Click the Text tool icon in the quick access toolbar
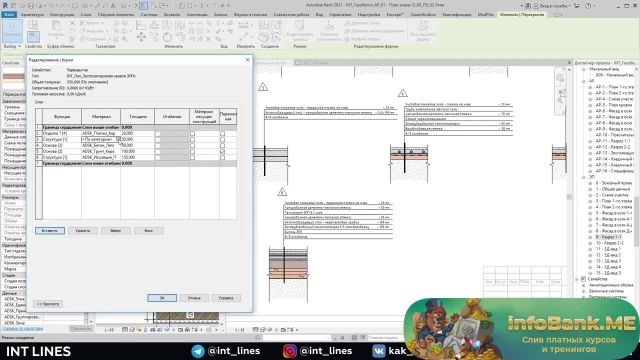This screenshot has height=360, width=640. pyautogui.click(x=113, y=6)
